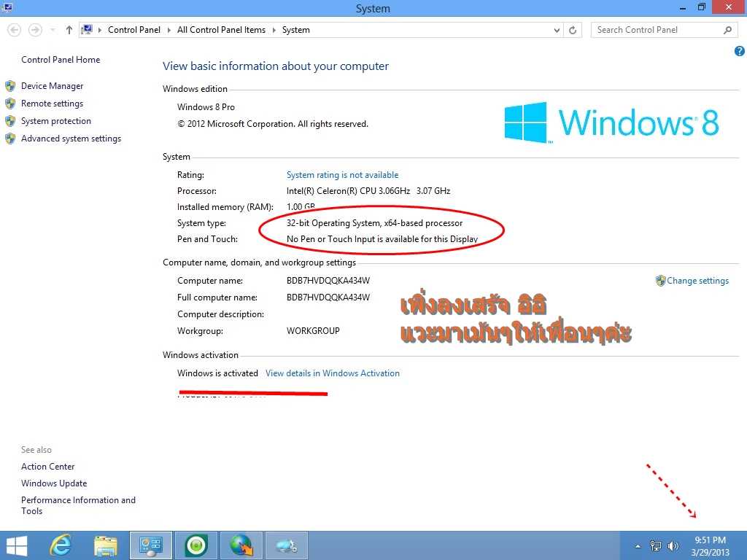Click the WORKGROUP value
The height and width of the screenshot is (560, 747).
[x=313, y=331]
